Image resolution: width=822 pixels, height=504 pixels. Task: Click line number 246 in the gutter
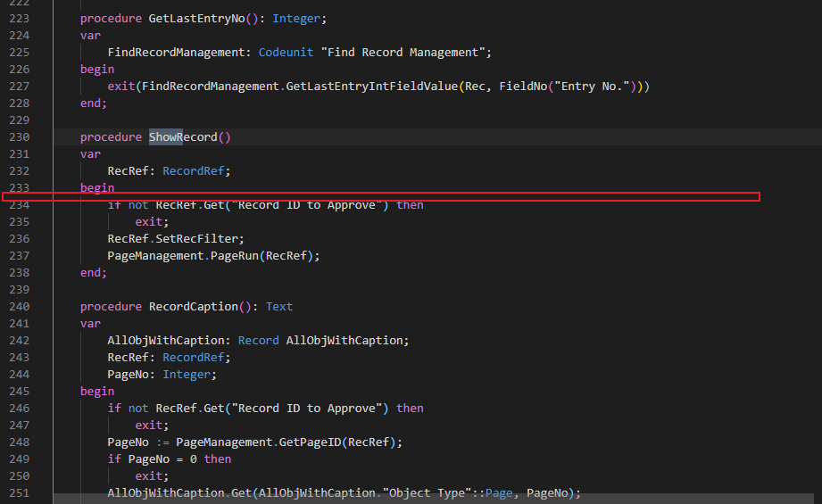tap(20, 409)
